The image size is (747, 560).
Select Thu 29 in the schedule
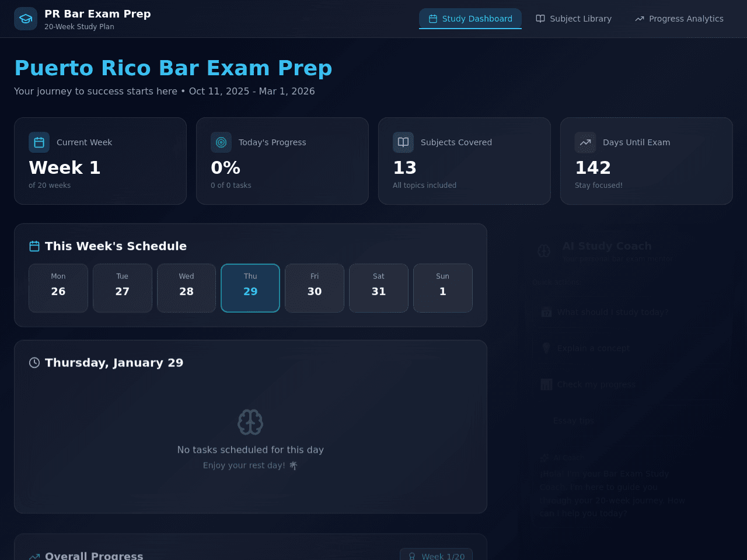tap(250, 288)
